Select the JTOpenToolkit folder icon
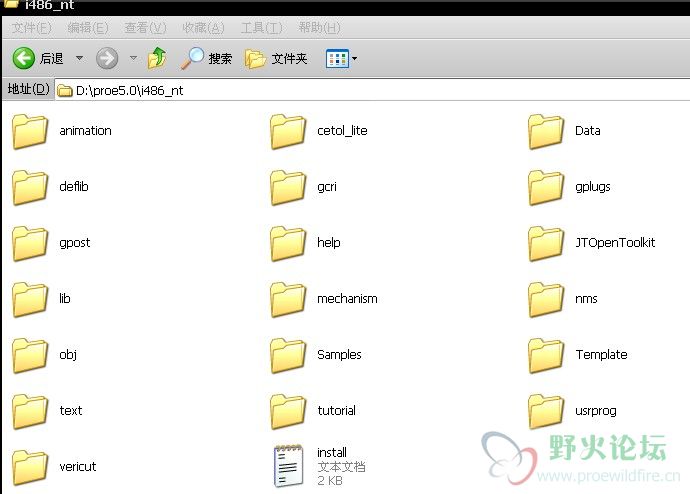The image size is (690, 494). coord(546,243)
